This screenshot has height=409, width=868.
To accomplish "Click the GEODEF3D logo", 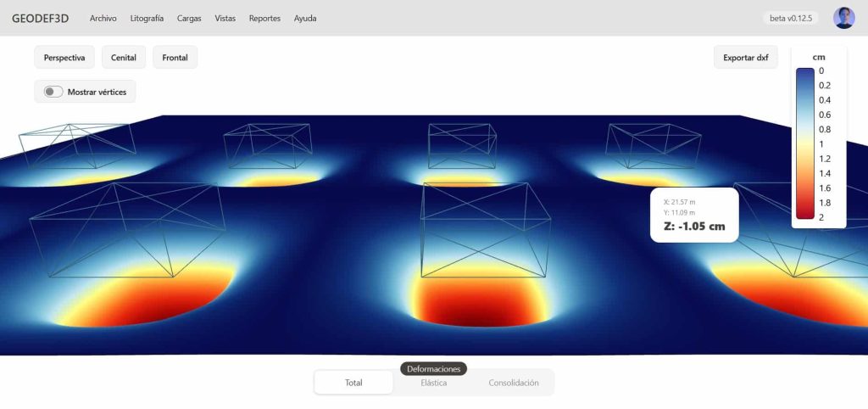I will point(40,19).
